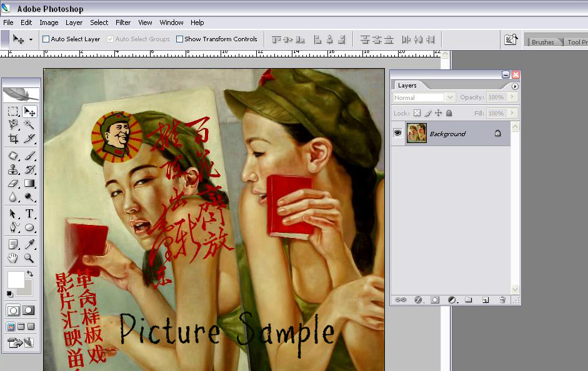Viewport: 588px width, 371px height.
Task: Switch to Standard editing mode
Action: pyautogui.click(x=13, y=310)
